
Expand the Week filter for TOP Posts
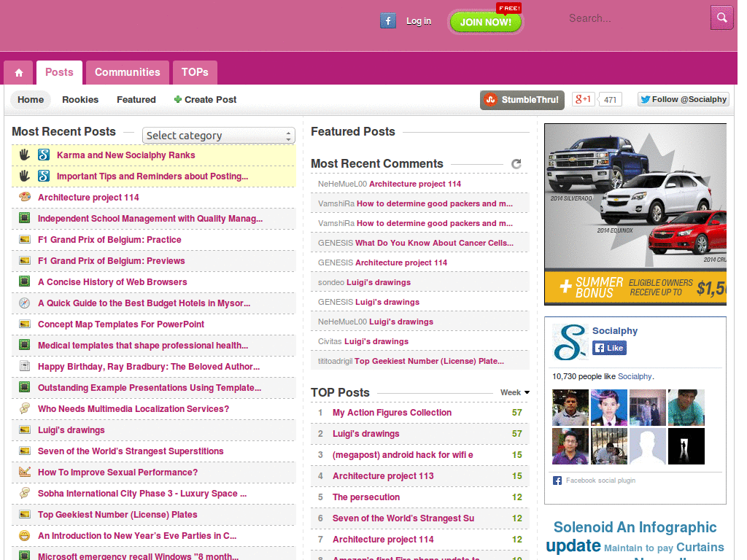(514, 392)
